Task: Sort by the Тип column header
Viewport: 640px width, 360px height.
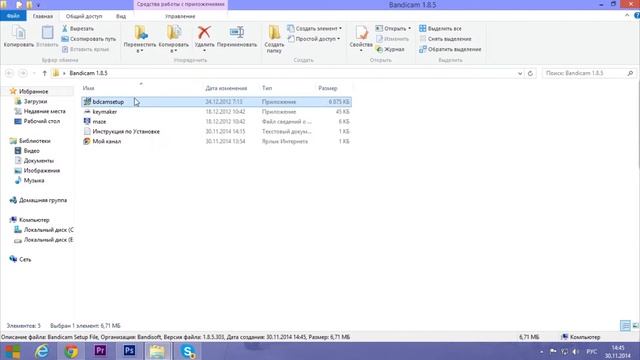Action: pyautogui.click(x=267, y=88)
